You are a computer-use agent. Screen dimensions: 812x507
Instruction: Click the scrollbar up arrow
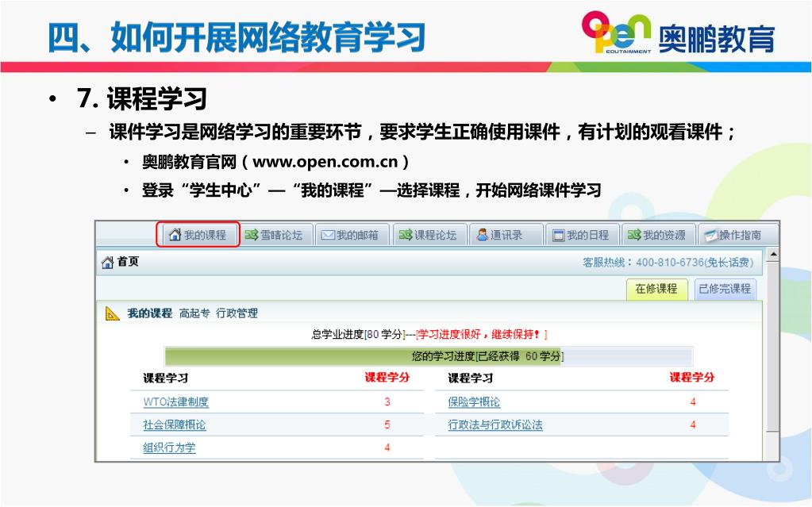(772, 254)
